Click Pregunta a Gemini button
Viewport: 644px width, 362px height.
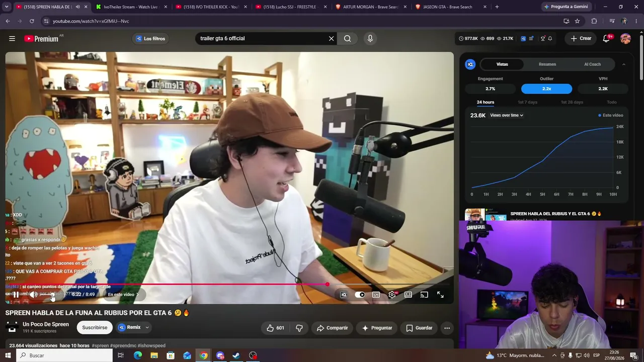566,7
